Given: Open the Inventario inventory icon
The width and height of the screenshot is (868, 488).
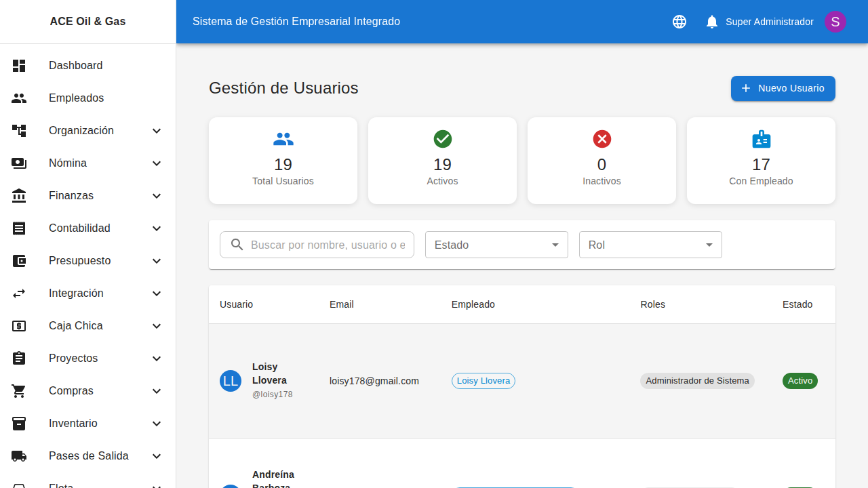Looking at the screenshot, I should 19,423.
